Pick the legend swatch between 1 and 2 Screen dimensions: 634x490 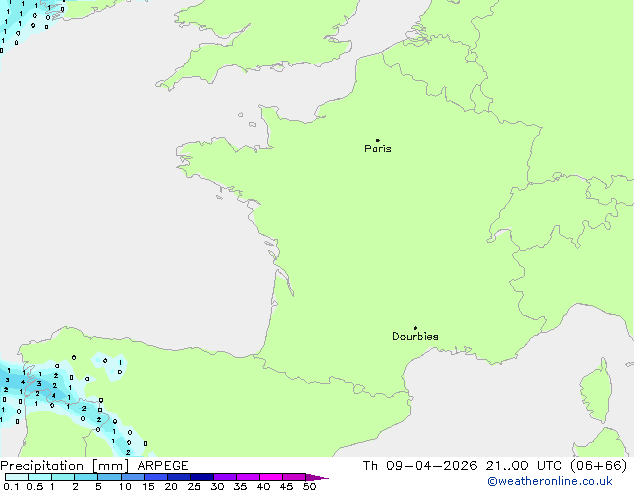[x=63, y=477]
